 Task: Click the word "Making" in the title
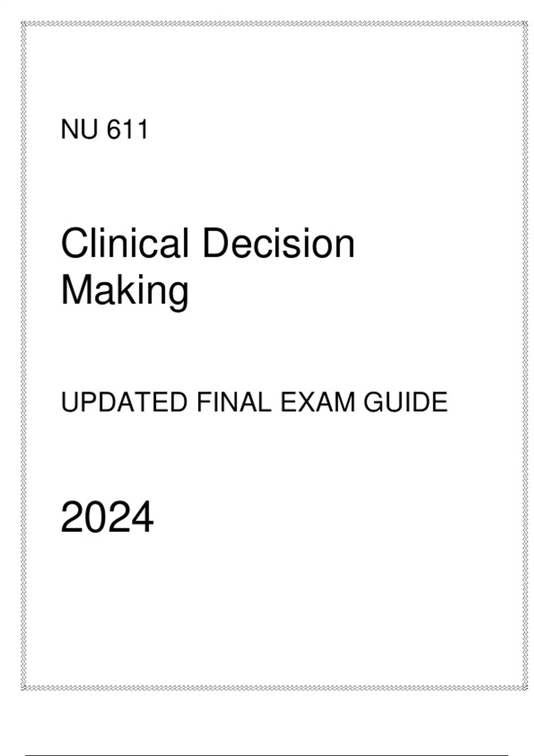[125, 290]
